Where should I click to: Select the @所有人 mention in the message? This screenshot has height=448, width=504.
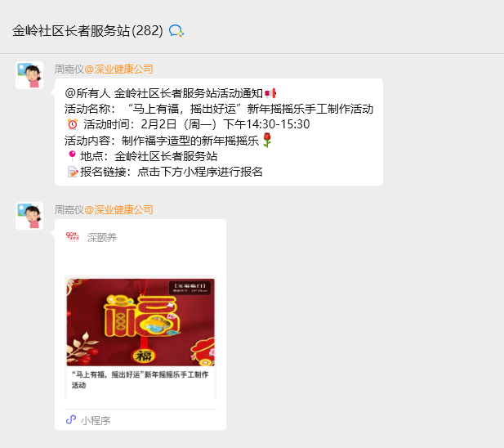pyautogui.click(x=87, y=93)
